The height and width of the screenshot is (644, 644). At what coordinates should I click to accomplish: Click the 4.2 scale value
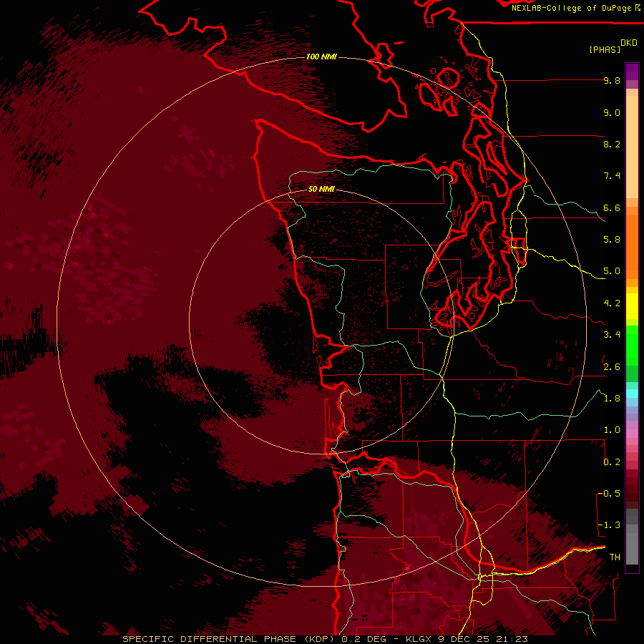612,303
